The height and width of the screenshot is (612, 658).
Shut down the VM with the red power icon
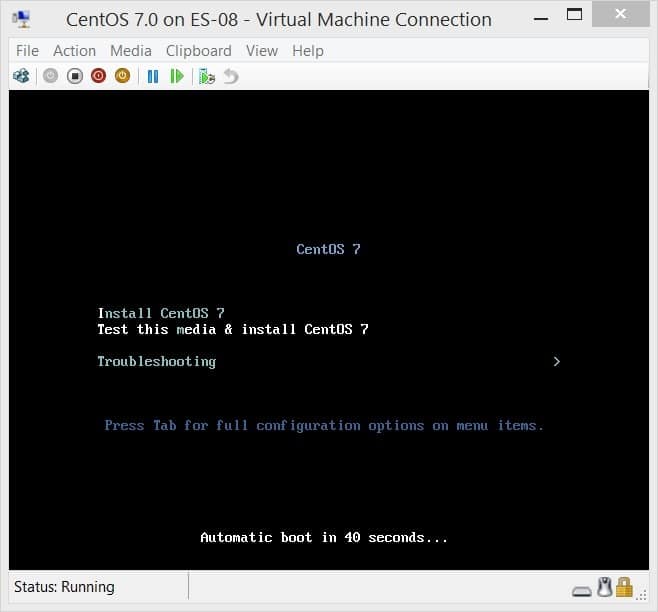click(x=98, y=76)
